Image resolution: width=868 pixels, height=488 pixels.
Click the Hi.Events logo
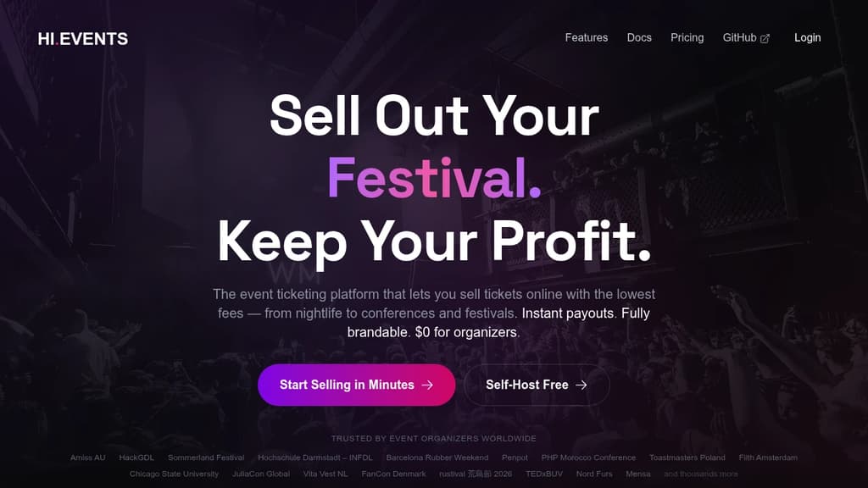coord(82,38)
